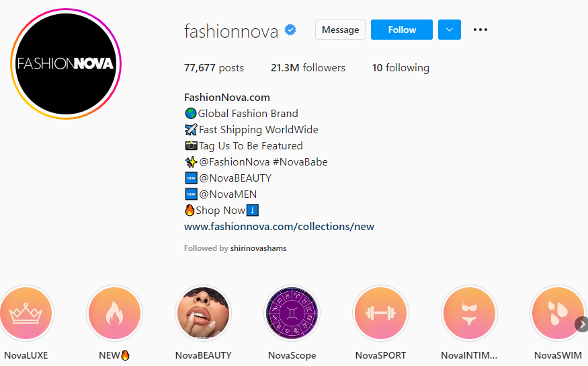Follow the fashionnova account
This screenshot has height=366, width=588.
pos(402,30)
